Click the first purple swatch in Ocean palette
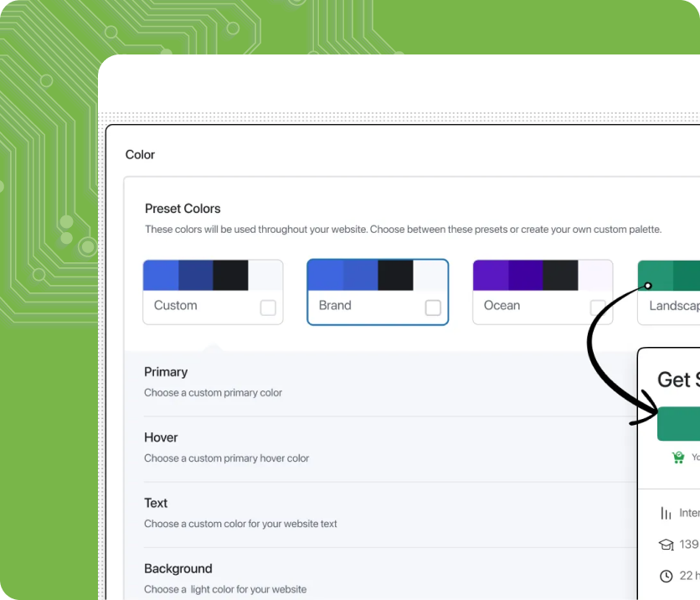The image size is (700, 600). click(490, 276)
